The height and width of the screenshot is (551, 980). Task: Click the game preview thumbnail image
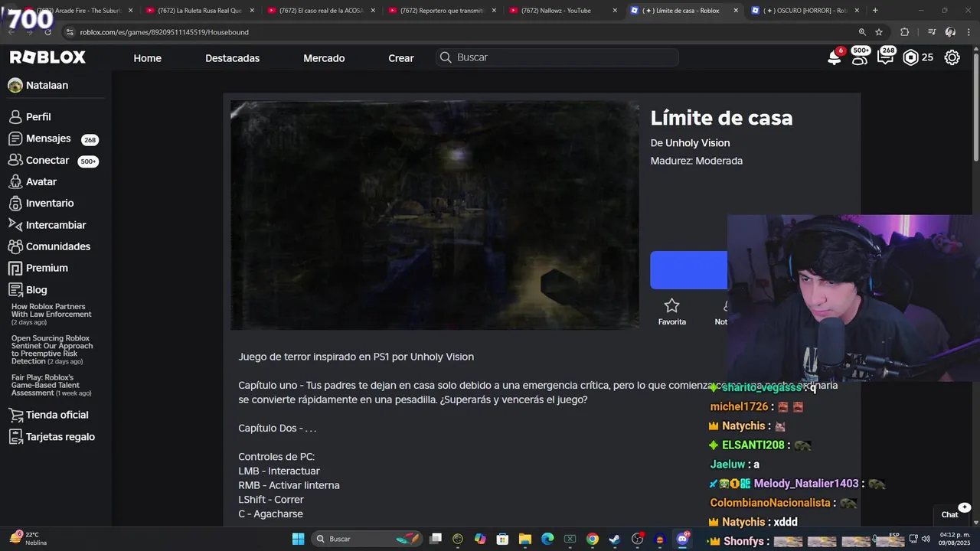click(435, 215)
